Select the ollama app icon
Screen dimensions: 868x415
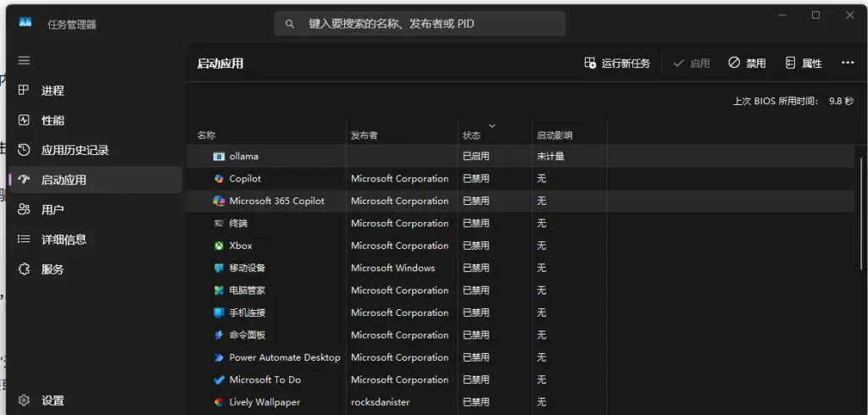click(x=220, y=157)
